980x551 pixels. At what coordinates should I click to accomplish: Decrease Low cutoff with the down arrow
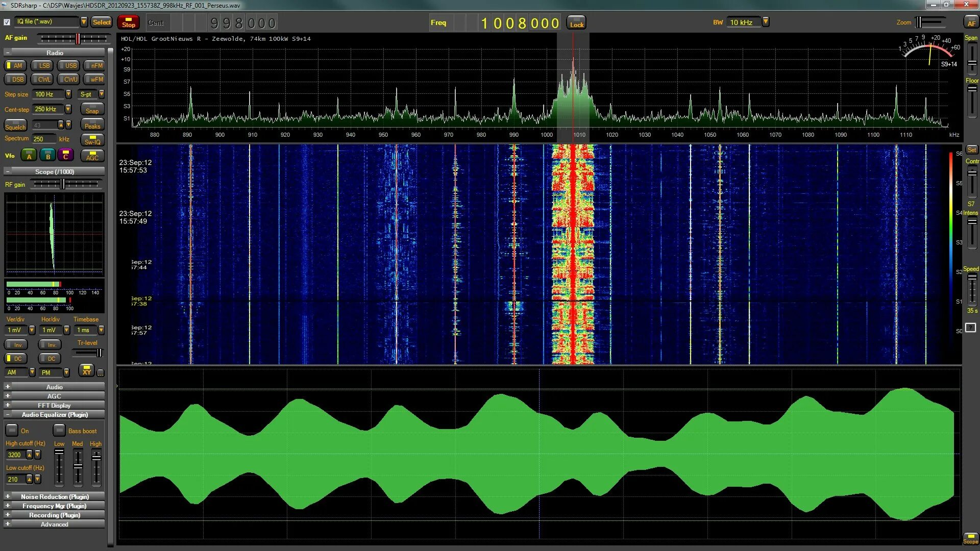37,479
